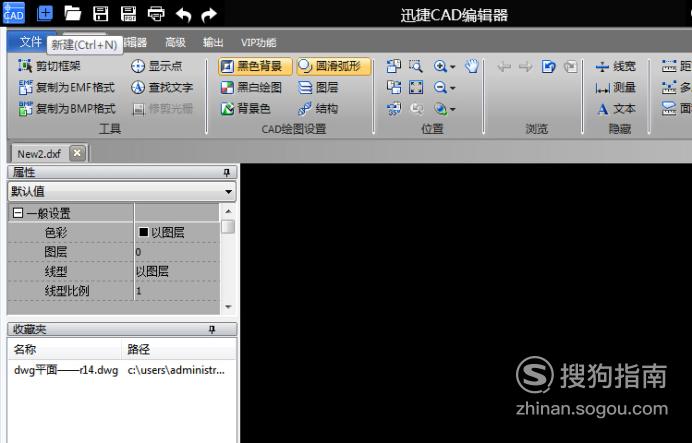The height and width of the screenshot is (443, 692).
Task: Pin the 属性 properties panel
Action: coord(227,173)
